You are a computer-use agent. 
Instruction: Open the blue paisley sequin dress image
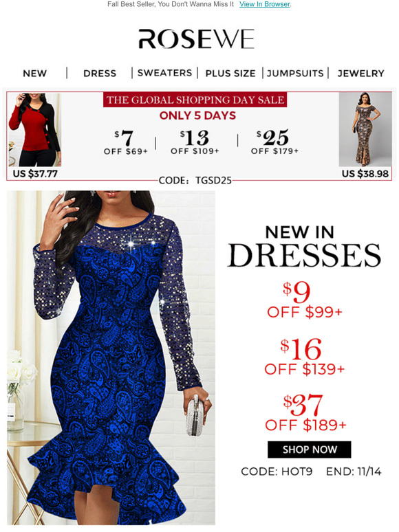(111, 357)
